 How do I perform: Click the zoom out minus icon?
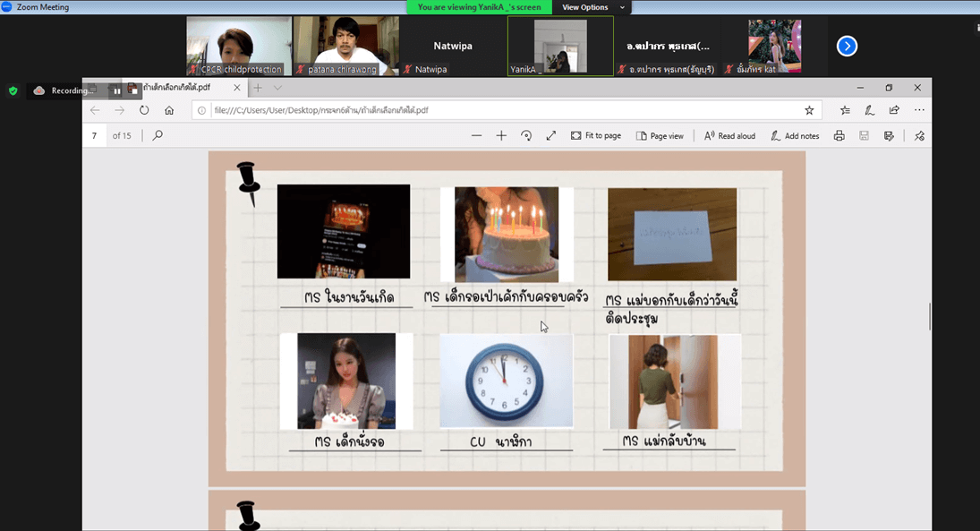click(476, 136)
